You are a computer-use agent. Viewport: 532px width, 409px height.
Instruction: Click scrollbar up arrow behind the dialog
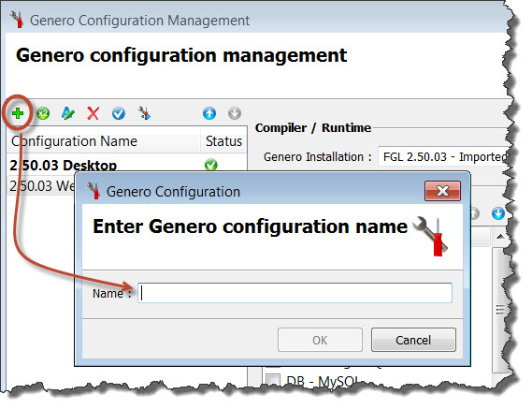500,237
